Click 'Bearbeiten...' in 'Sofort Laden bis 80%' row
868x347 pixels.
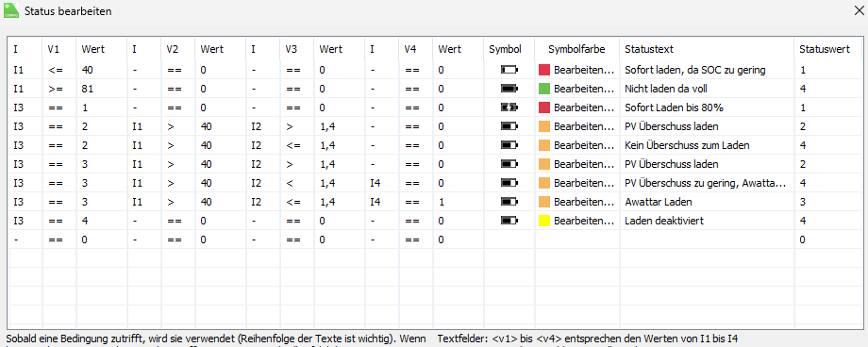pos(585,107)
